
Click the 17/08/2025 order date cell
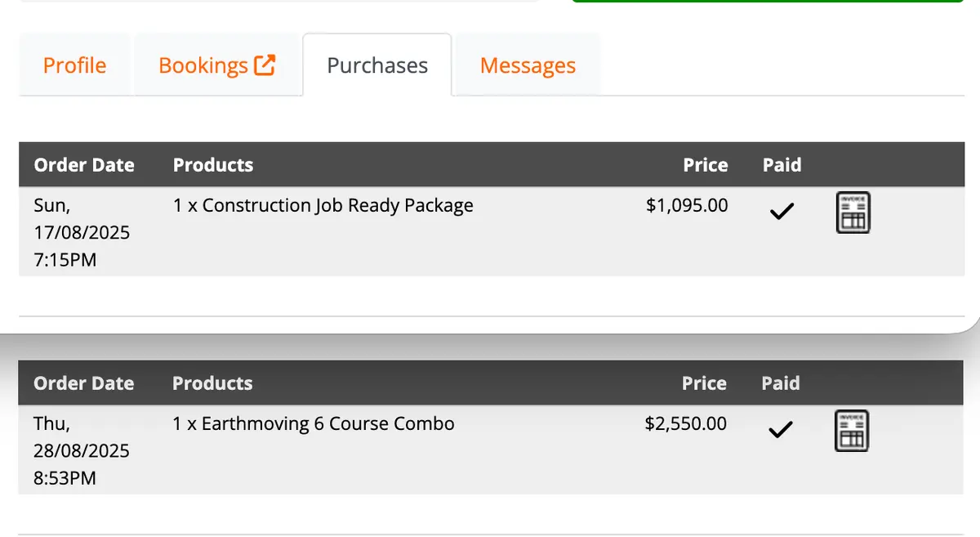click(82, 233)
